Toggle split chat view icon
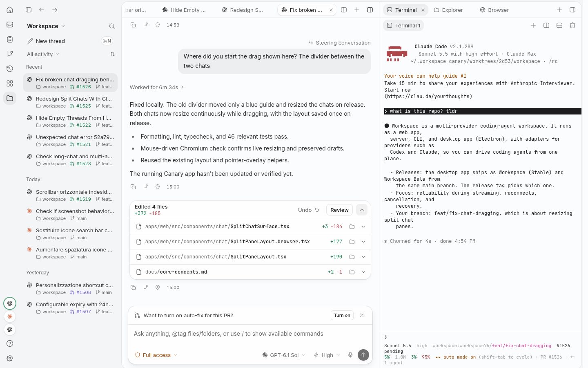This screenshot has height=368, width=588. point(344,10)
